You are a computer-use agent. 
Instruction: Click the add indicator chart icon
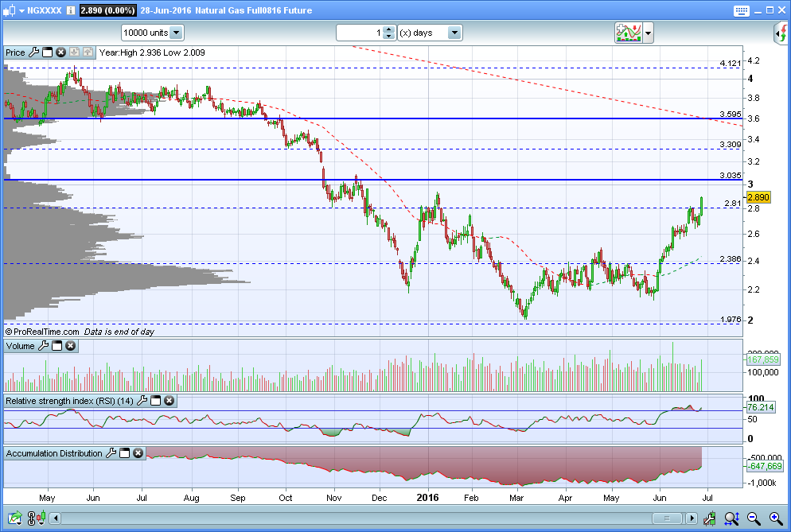pyautogui.click(x=13, y=518)
